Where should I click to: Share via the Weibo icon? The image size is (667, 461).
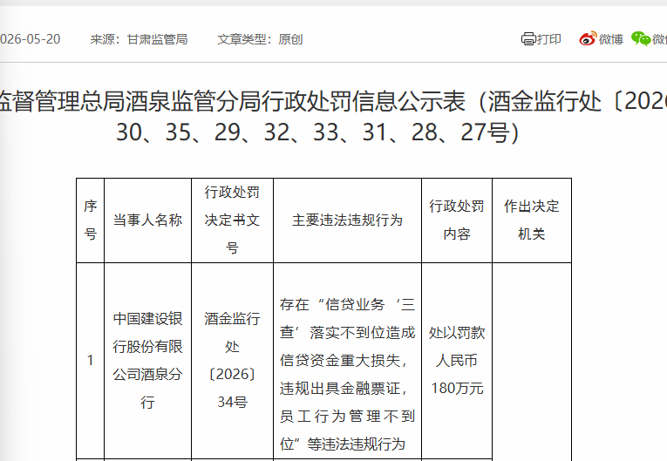point(588,39)
